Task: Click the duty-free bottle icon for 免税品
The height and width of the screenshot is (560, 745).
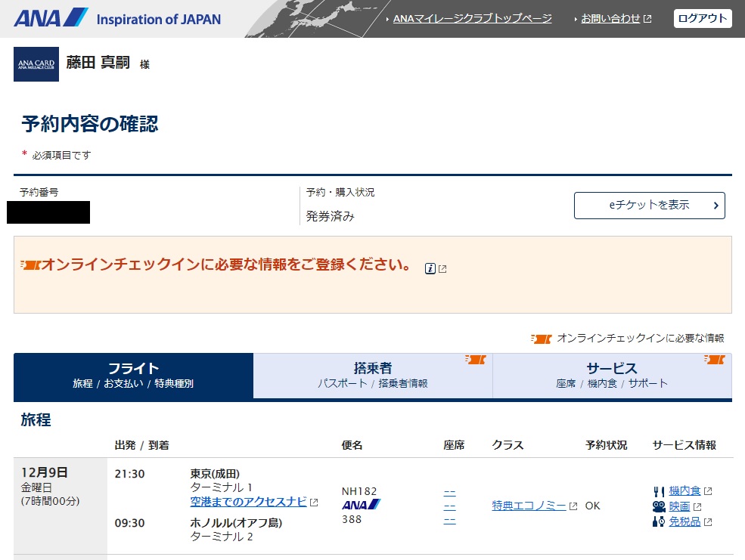Action: click(x=658, y=521)
